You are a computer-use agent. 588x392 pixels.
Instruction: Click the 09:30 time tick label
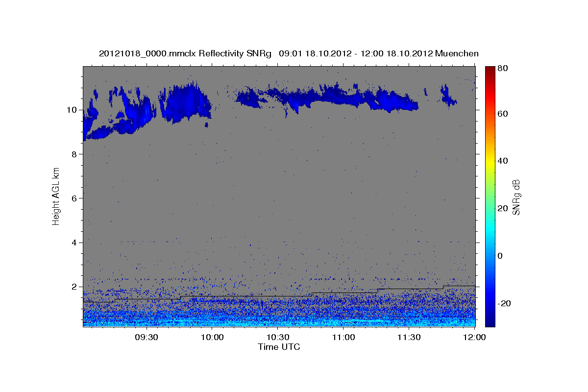coord(147,338)
